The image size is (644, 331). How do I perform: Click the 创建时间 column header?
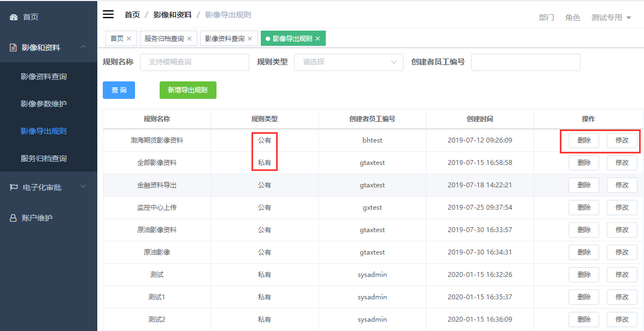pos(479,119)
